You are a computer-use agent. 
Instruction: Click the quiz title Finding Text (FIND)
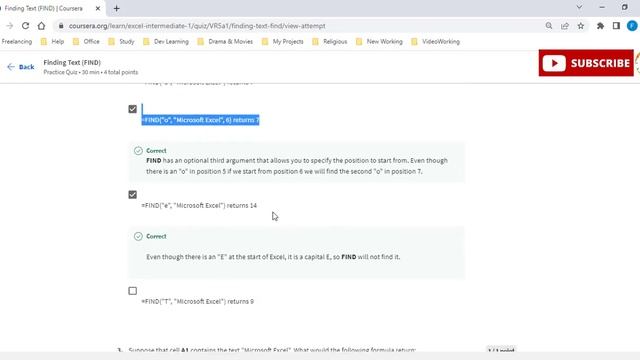click(72, 62)
